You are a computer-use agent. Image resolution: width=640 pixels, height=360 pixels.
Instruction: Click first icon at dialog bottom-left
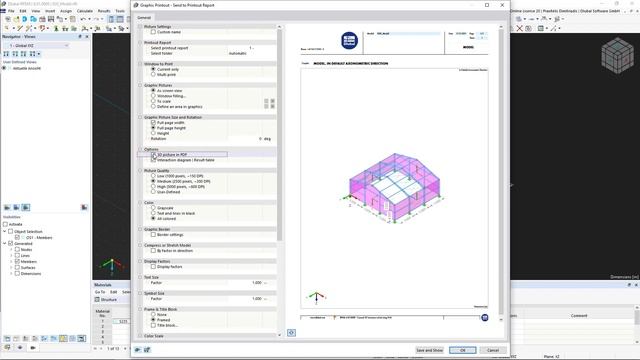click(x=138, y=350)
